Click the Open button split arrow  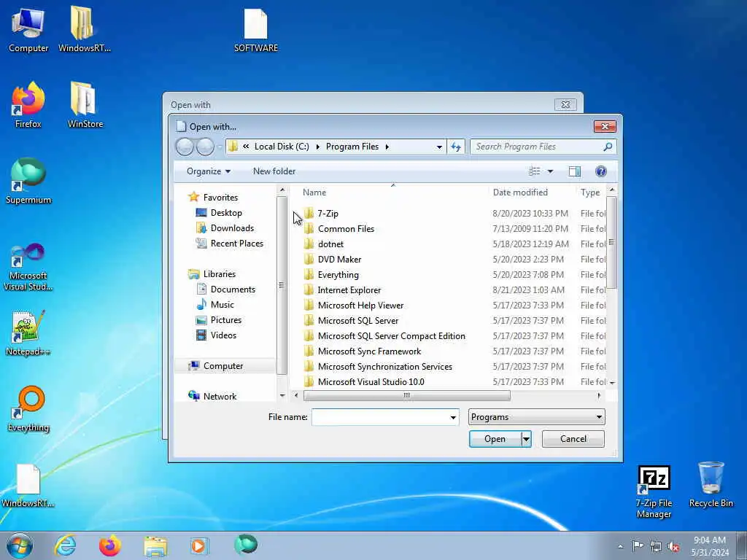[x=527, y=439]
